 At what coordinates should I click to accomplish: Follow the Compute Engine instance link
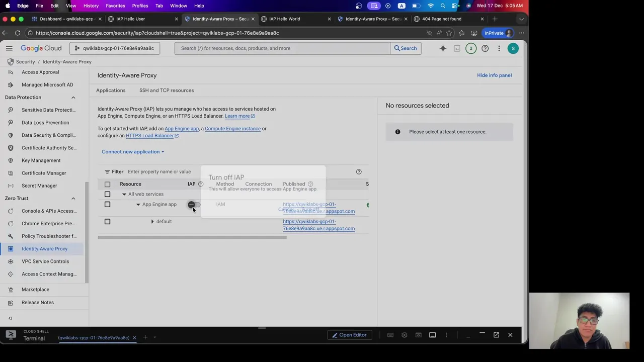(x=232, y=129)
